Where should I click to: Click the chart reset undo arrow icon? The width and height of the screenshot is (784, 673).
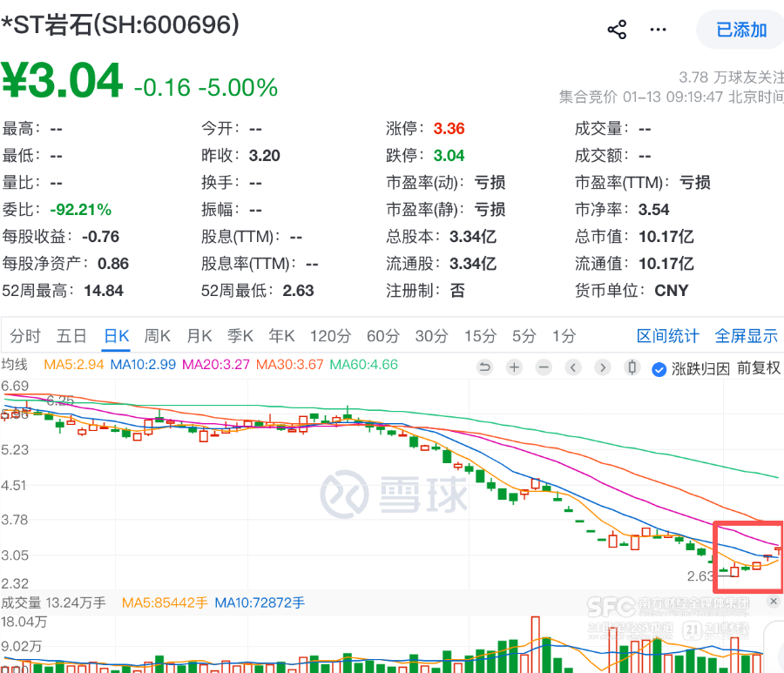pyautogui.click(x=485, y=367)
